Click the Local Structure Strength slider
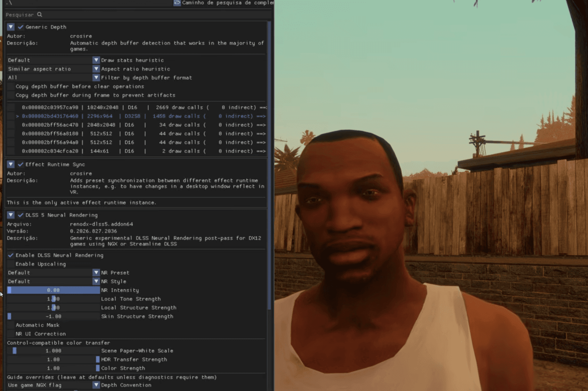 (54, 308)
